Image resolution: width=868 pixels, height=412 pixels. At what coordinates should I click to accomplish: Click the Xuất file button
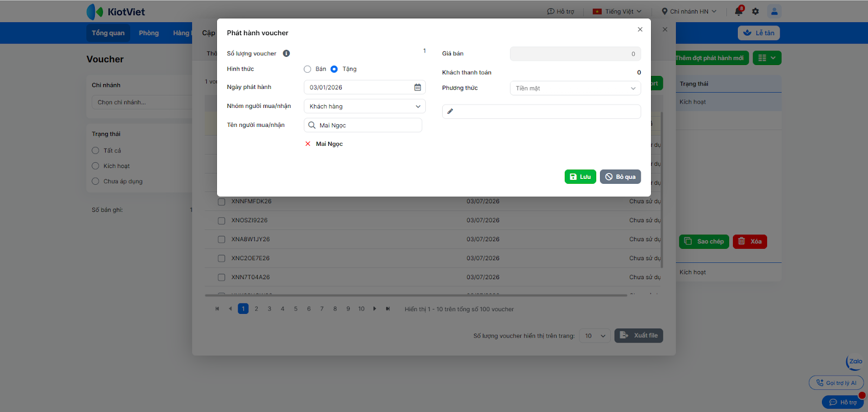click(639, 336)
